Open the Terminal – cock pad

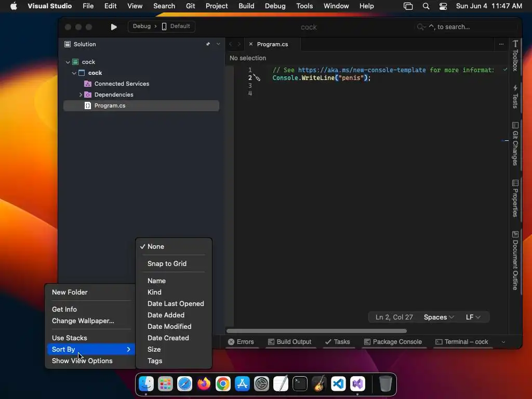(462, 342)
